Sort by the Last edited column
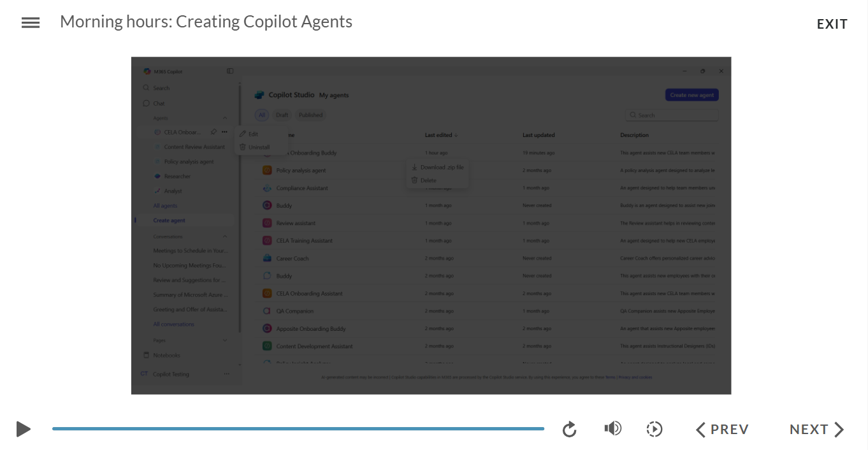The image size is (868, 450). click(x=441, y=135)
